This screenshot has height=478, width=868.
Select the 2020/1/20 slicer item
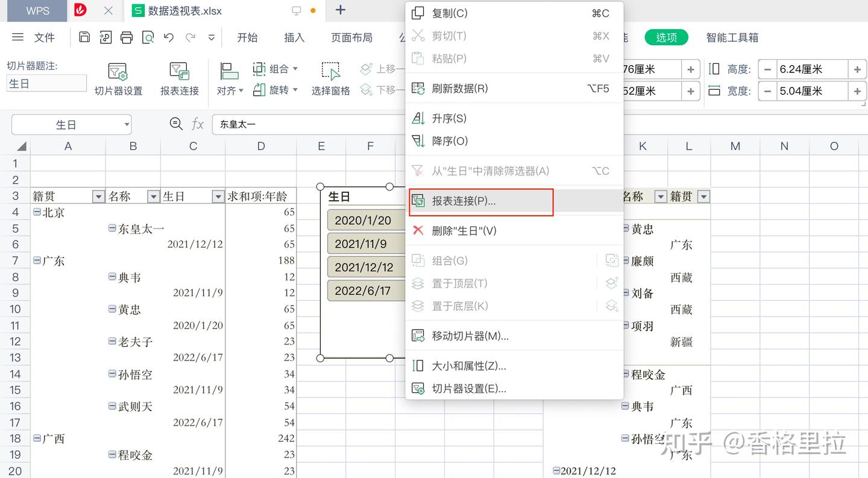pos(365,220)
